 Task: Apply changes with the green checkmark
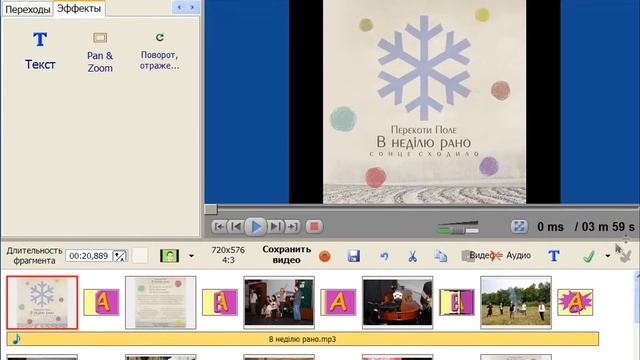click(x=589, y=256)
